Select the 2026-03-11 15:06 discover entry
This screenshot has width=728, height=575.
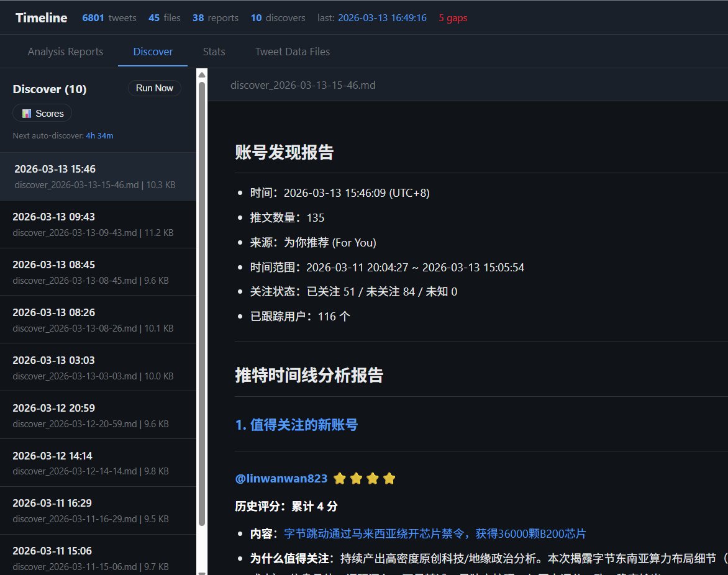[98, 556]
